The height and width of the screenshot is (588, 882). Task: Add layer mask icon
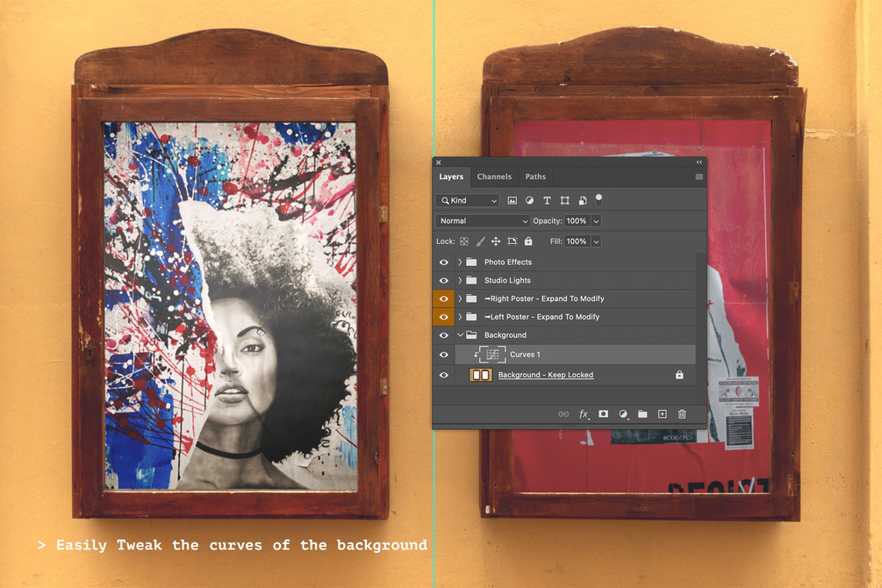tap(603, 413)
